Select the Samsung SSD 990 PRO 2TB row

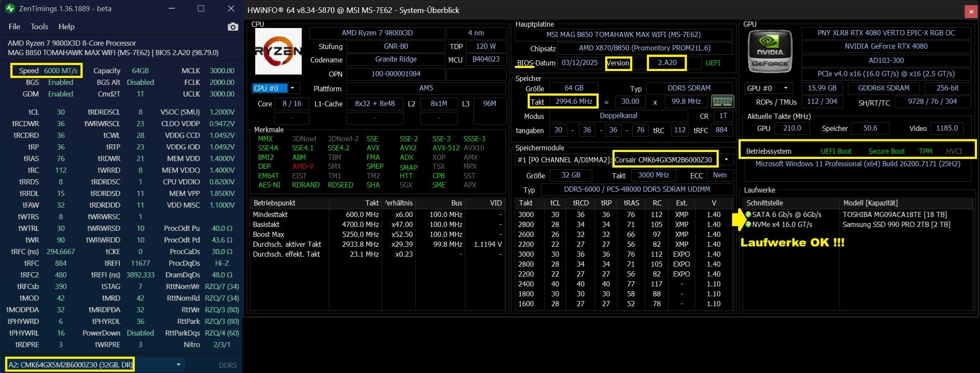tap(857, 224)
